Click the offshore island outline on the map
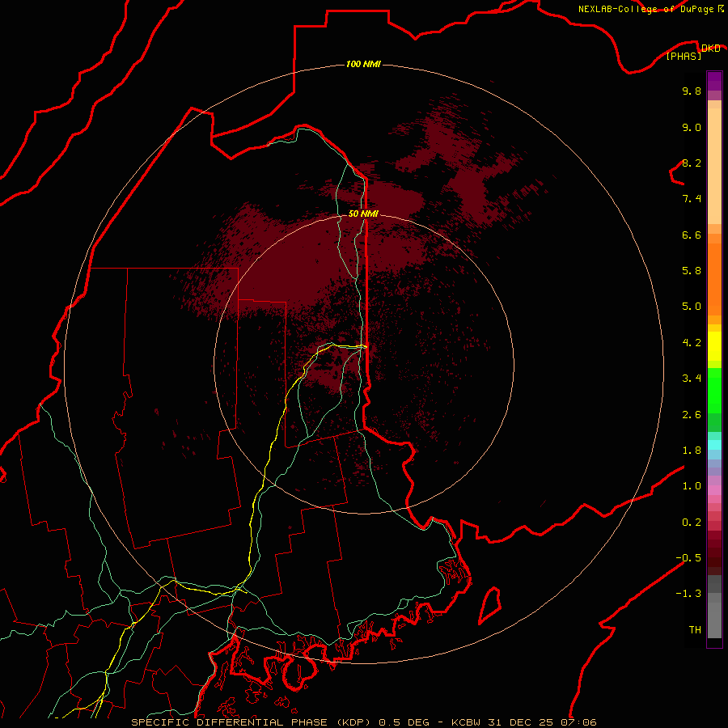Screen dimensions: 728x728 tap(490, 605)
